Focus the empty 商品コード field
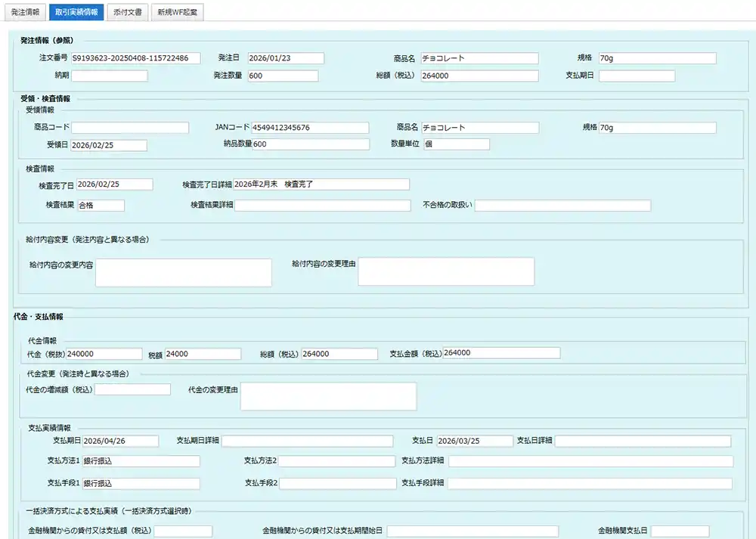The height and width of the screenshot is (539, 756). point(130,128)
